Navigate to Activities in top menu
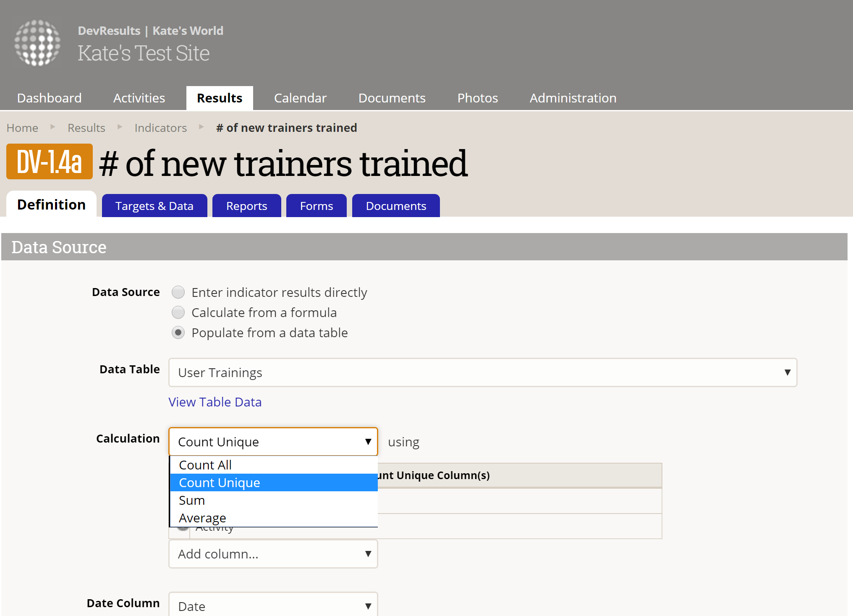Screen dimensions: 853x616 (139, 98)
